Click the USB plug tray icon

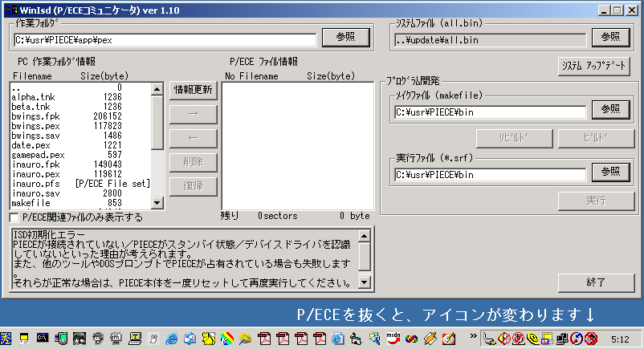pos(489,339)
